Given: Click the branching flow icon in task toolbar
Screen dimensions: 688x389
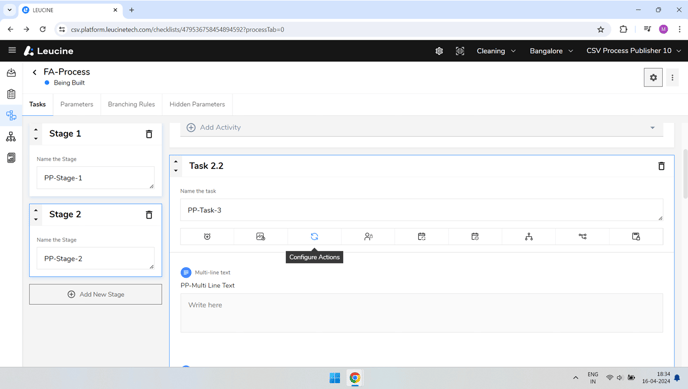Looking at the screenshot, I should click(x=582, y=236).
